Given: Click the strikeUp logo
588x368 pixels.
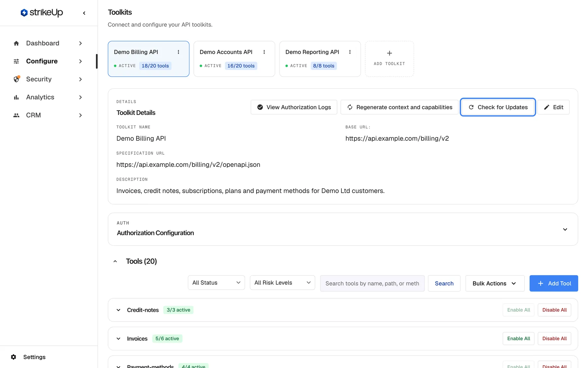Looking at the screenshot, I should (42, 13).
